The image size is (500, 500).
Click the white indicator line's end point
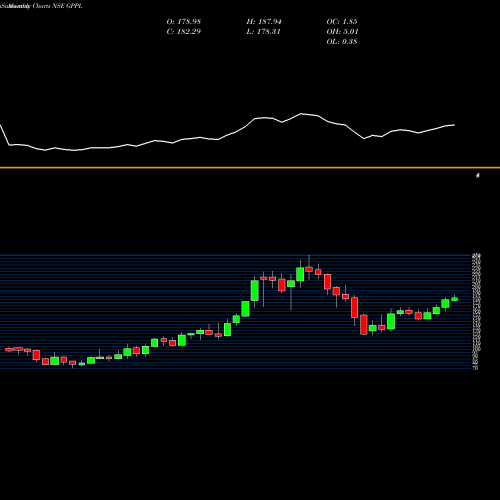pos(454,125)
